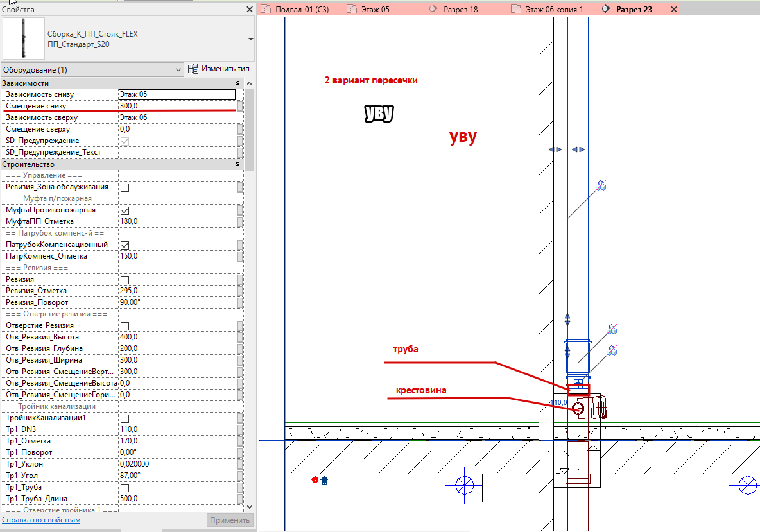Open the type selector dropdown arrow
Viewport: 760px width, 532px height.
tap(250, 39)
